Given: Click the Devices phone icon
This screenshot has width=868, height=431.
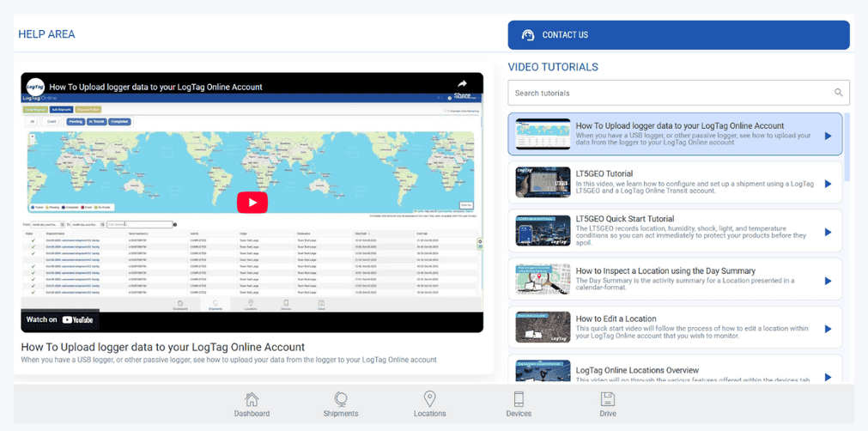Looking at the screenshot, I should point(519,399).
